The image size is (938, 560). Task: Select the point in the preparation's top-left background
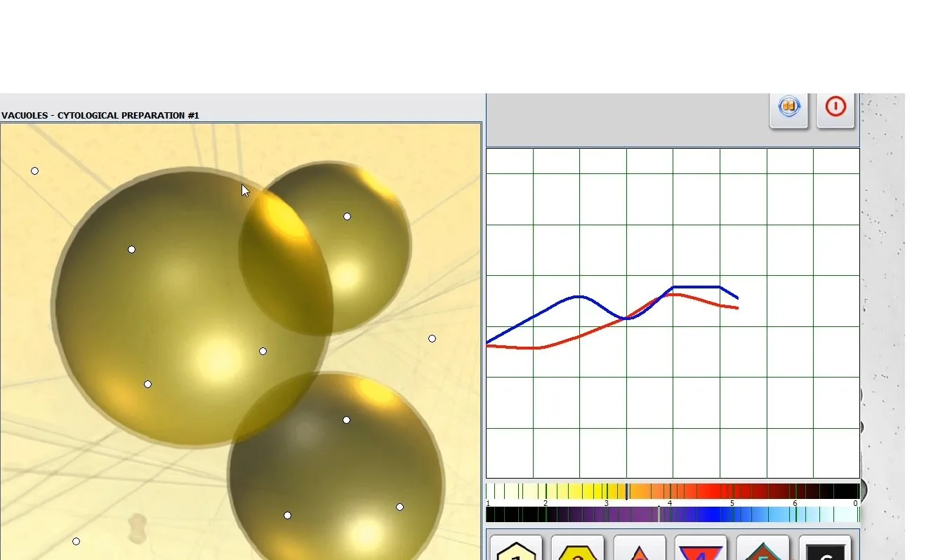click(x=35, y=171)
